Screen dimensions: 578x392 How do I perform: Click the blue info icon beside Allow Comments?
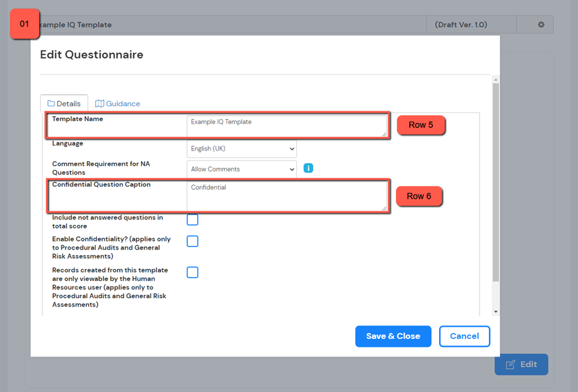309,168
